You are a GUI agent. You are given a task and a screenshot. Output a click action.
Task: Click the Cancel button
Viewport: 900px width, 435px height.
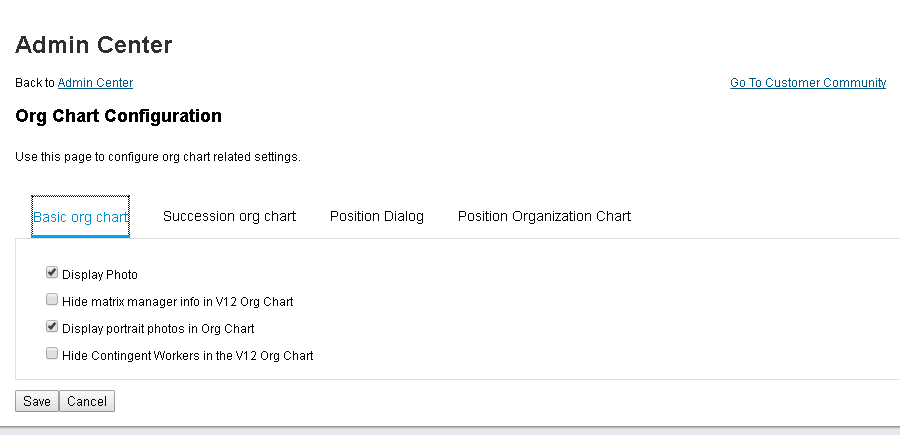[x=87, y=401]
